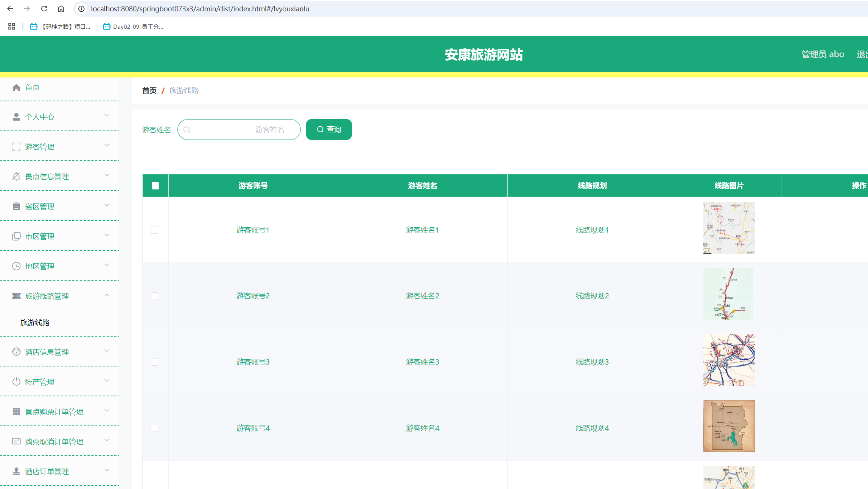The height and width of the screenshot is (489, 868).
Task: Open 景点购票订单管理 grid icon
Action: [x=17, y=411]
